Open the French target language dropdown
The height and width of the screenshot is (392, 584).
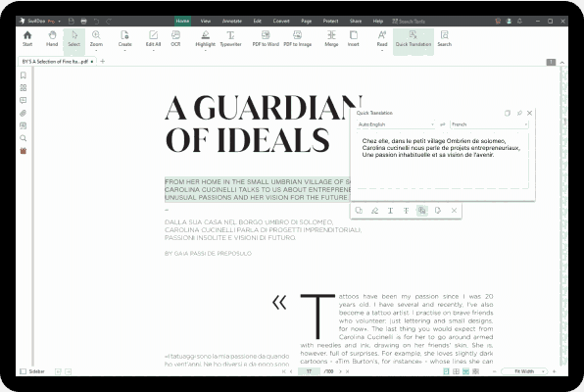tap(489, 124)
